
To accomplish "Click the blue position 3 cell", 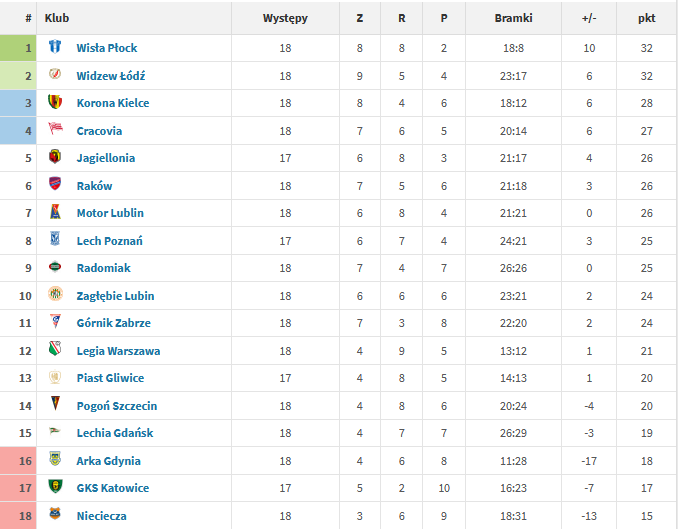I will (x=19, y=103).
